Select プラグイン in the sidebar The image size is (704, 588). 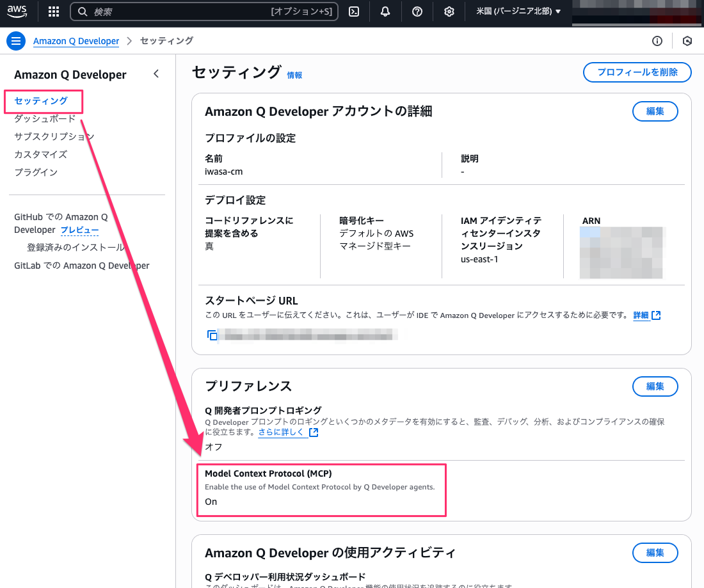point(36,172)
